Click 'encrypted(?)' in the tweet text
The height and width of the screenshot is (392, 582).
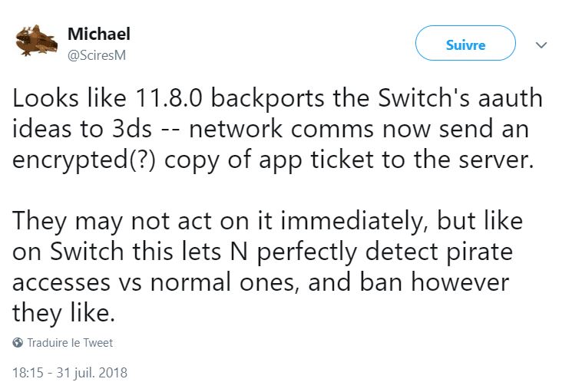pyautogui.click(x=84, y=161)
